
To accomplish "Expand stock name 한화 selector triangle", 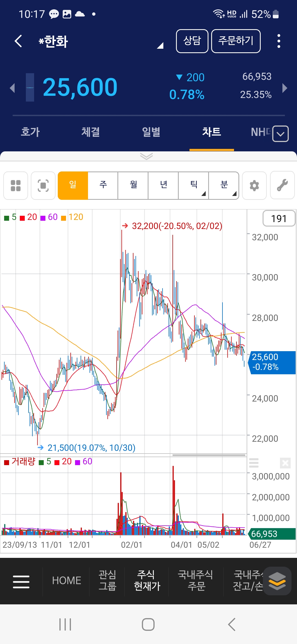I will pos(160,45).
